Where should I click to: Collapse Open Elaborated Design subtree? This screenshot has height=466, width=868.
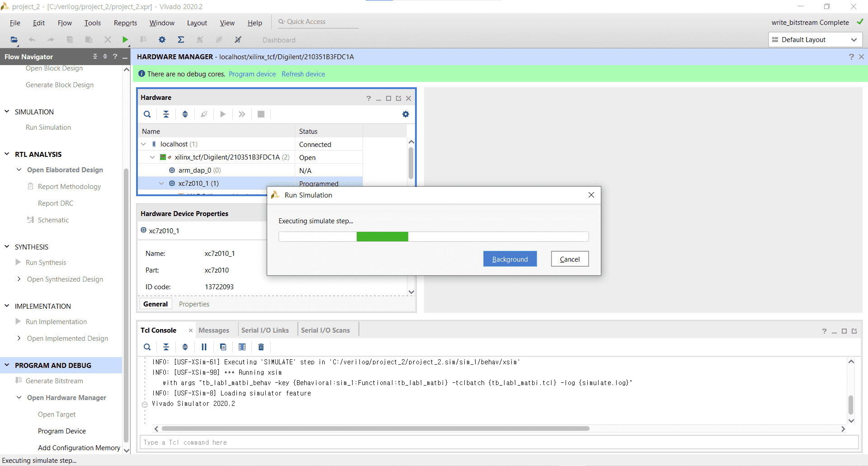click(x=19, y=169)
